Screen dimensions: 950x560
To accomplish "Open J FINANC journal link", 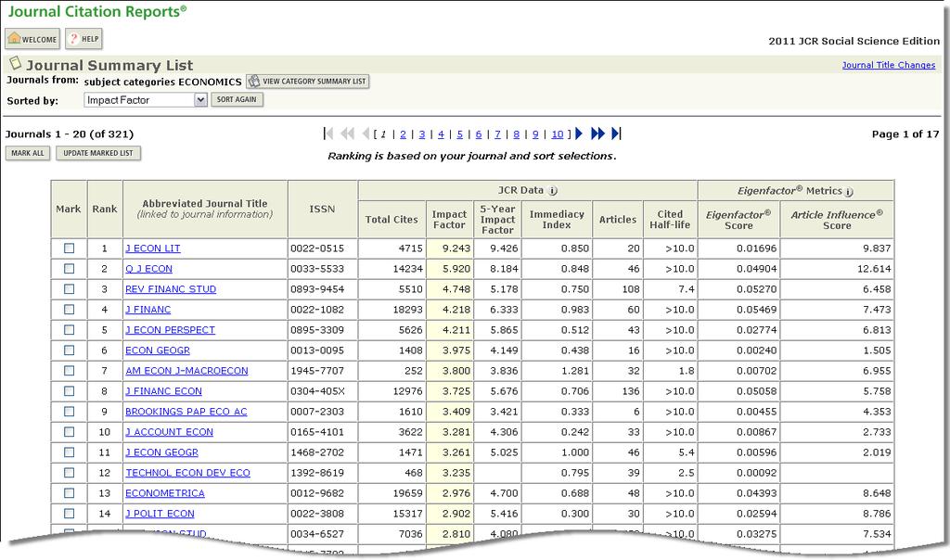I will (x=148, y=310).
